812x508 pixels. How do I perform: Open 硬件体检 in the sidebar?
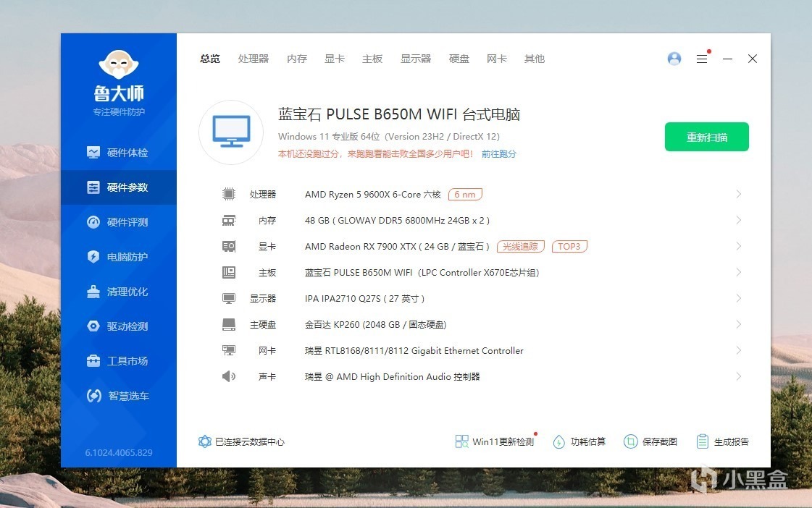[x=119, y=153]
